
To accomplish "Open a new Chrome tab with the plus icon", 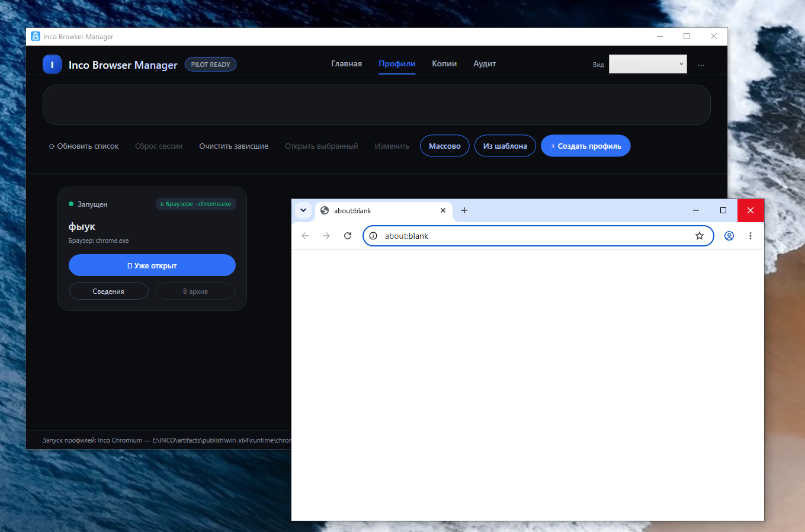I will (x=464, y=210).
